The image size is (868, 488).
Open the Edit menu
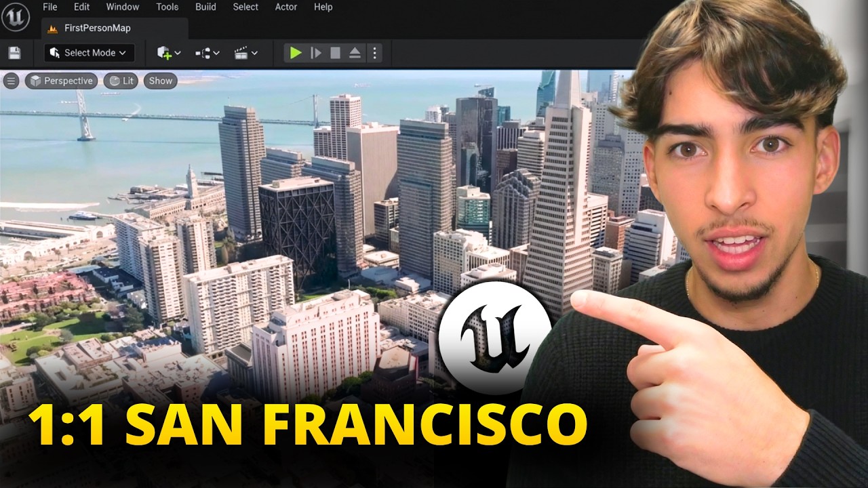click(81, 7)
